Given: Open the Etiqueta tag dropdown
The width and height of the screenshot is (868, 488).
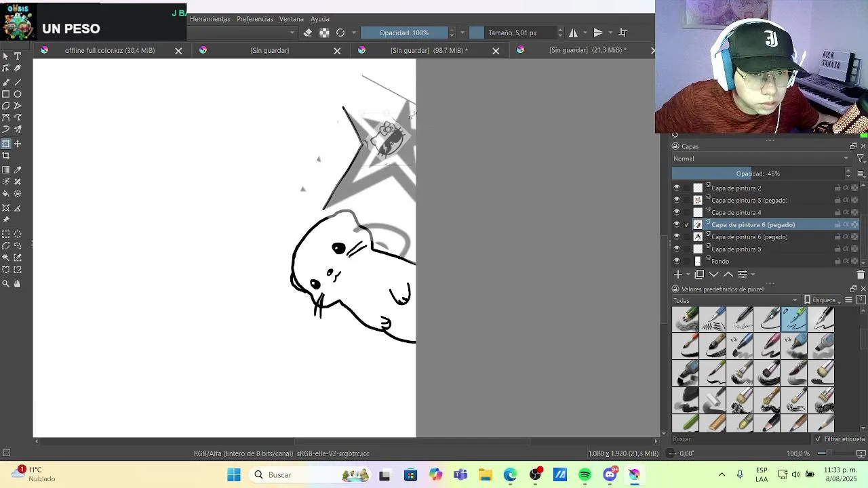Looking at the screenshot, I should (823, 300).
